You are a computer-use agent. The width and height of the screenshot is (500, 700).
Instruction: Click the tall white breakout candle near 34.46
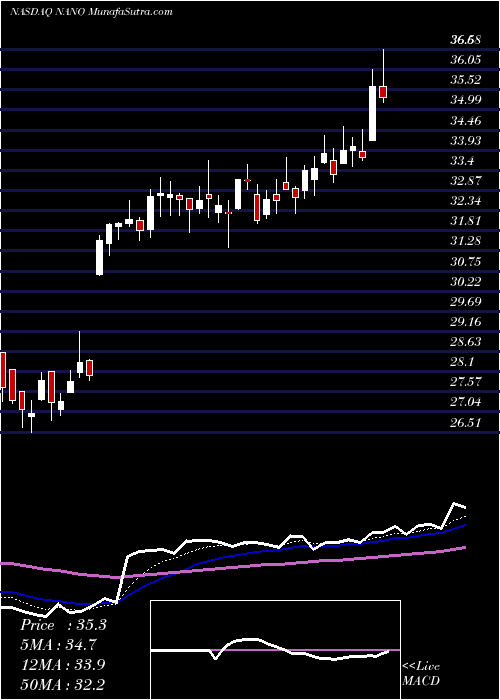click(x=372, y=113)
